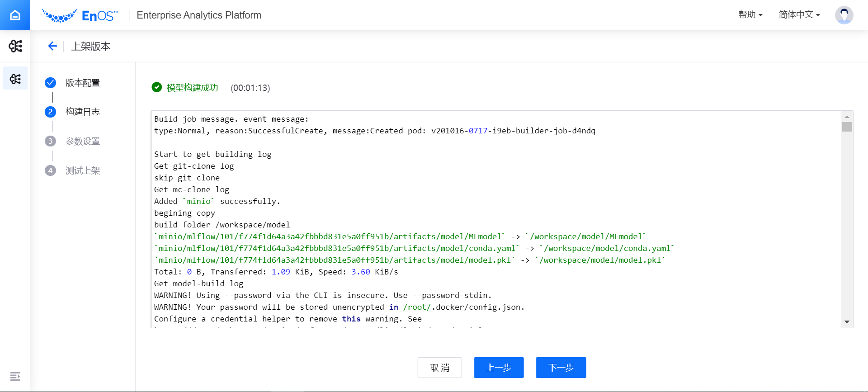Click the 'Added minio successfully' line
Viewport: 868px width, 392px height.
217,201
